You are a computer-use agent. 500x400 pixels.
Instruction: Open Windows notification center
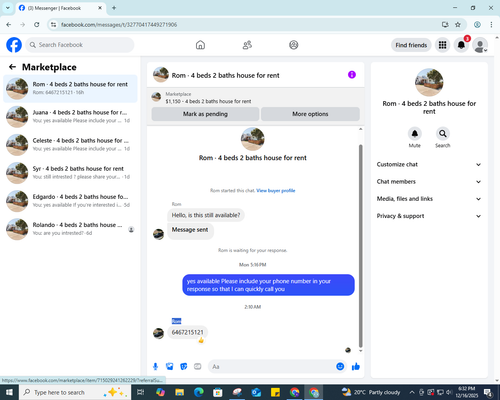pyautogui.click(x=489, y=392)
